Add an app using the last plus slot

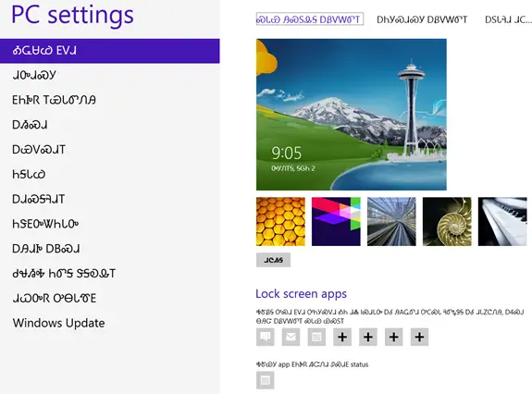pyautogui.click(x=419, y=337)
